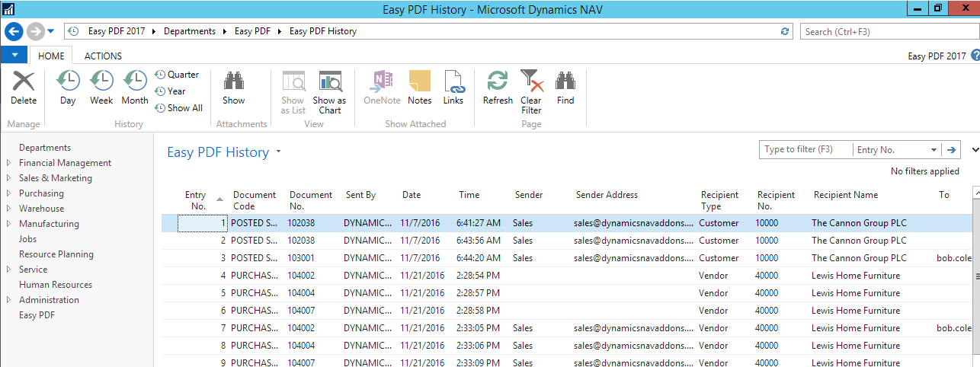
Task: Click the Type to filter field
Action: pos(805,149)
